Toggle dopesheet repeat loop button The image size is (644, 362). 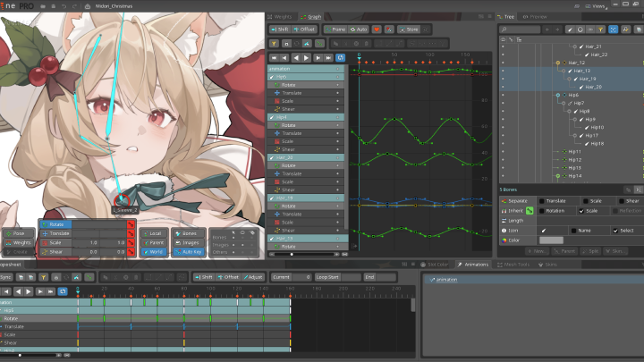point(63,291)
